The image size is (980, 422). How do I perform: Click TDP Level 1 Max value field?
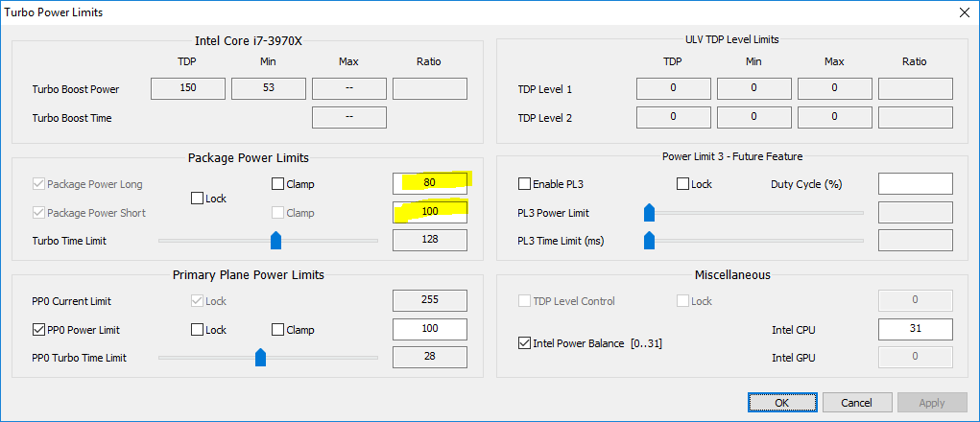tap(834, 88)
